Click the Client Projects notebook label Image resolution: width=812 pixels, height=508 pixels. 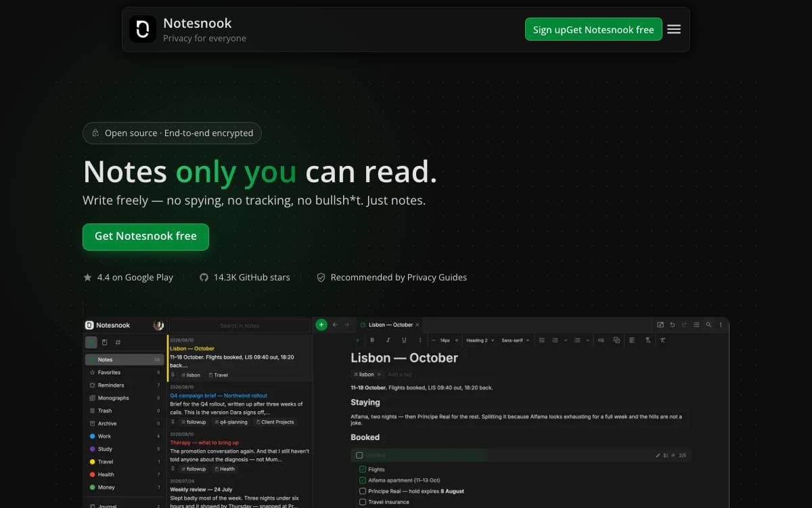tap(275, 421)
